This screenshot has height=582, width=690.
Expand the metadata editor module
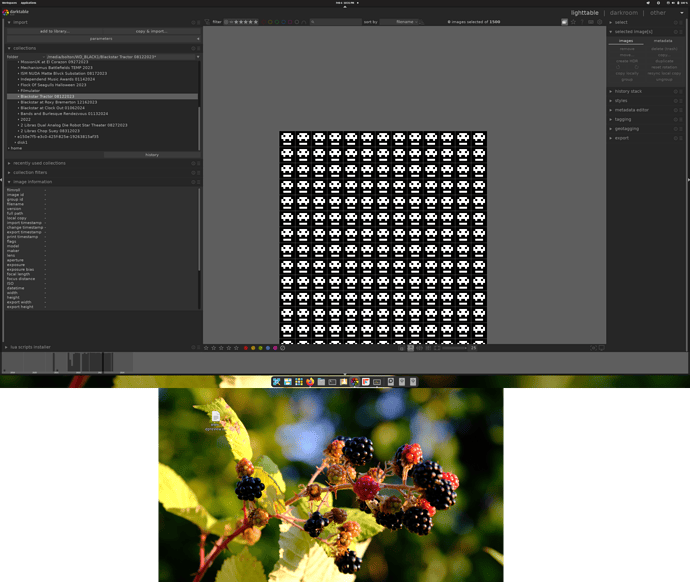[x=611, y=110]
